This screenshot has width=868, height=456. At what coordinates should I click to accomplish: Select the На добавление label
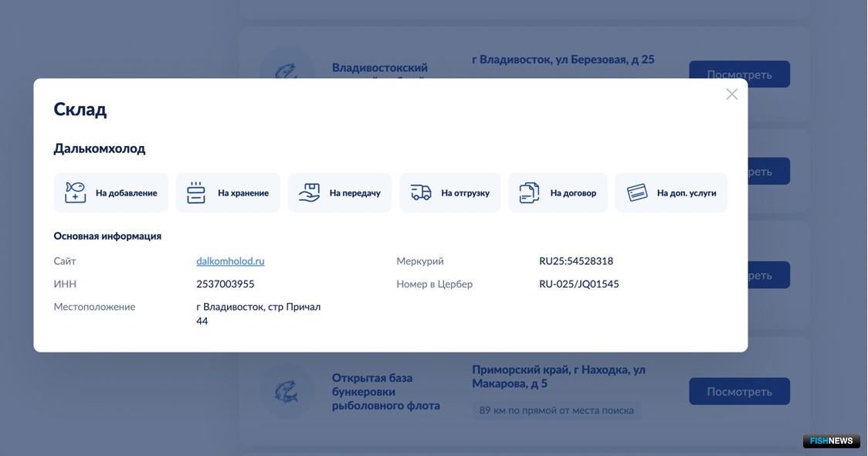pos(126,192)
